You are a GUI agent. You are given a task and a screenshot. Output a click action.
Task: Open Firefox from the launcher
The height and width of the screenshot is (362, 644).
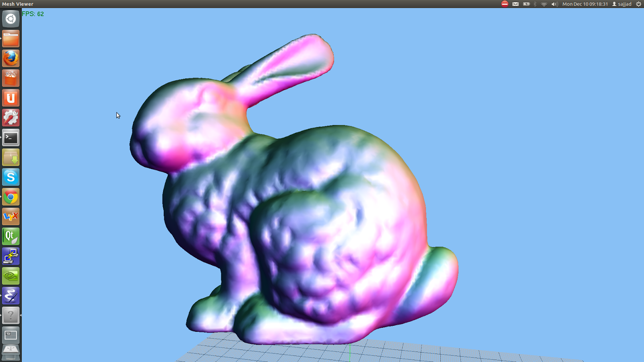point(10,58)
